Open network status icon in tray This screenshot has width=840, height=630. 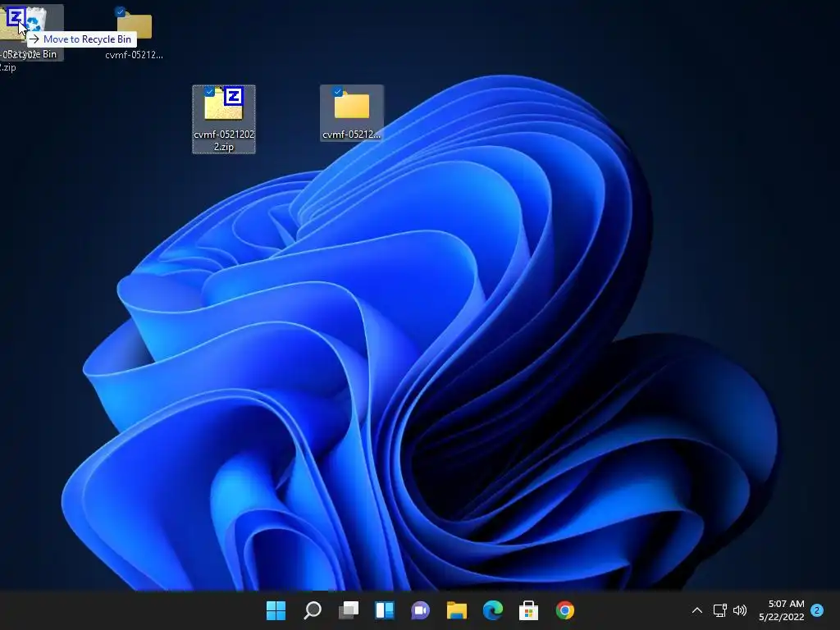720,610
